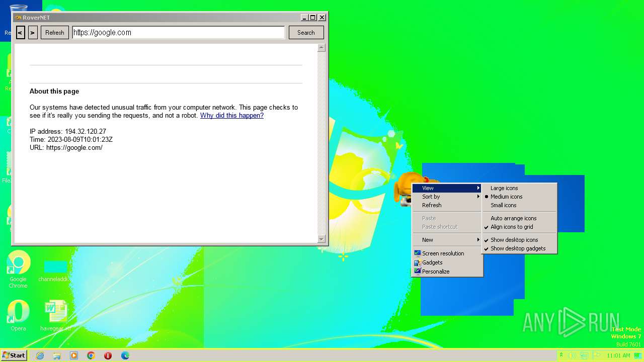
Task: Toggle Auto arrange icons
Action: pos(519,218)
